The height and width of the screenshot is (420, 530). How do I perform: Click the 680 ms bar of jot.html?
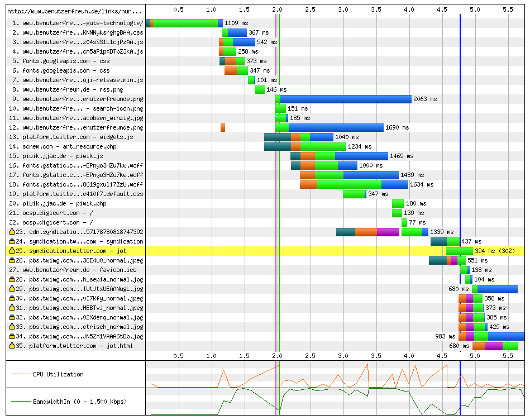point(495,346)
